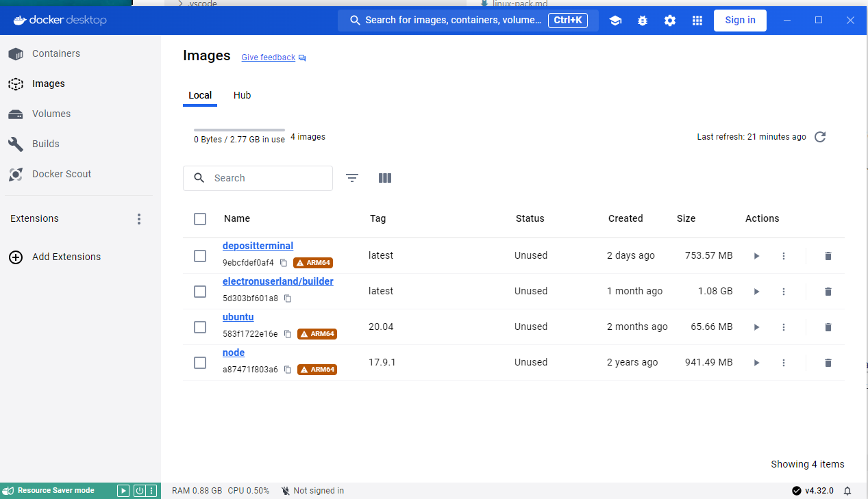Select the Volumes section
This screenshot has height=499, width=868.
(51, 114)
